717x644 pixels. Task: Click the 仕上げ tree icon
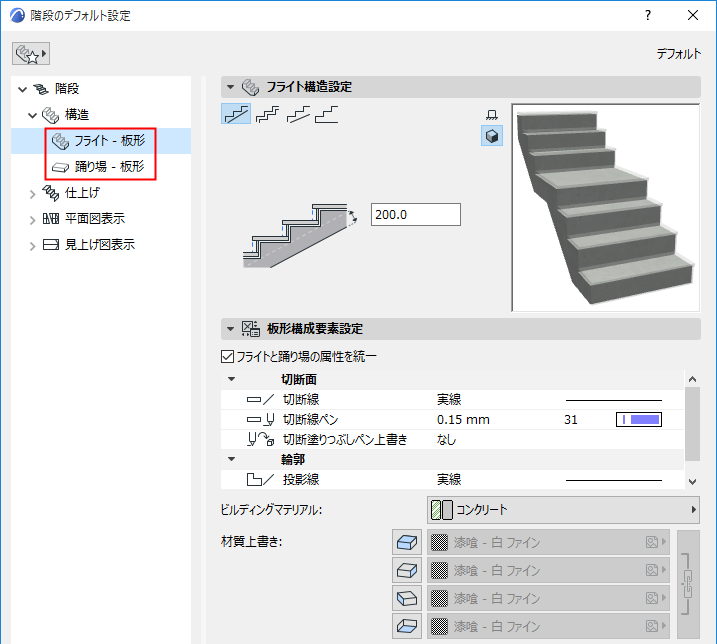click(50, 193)
